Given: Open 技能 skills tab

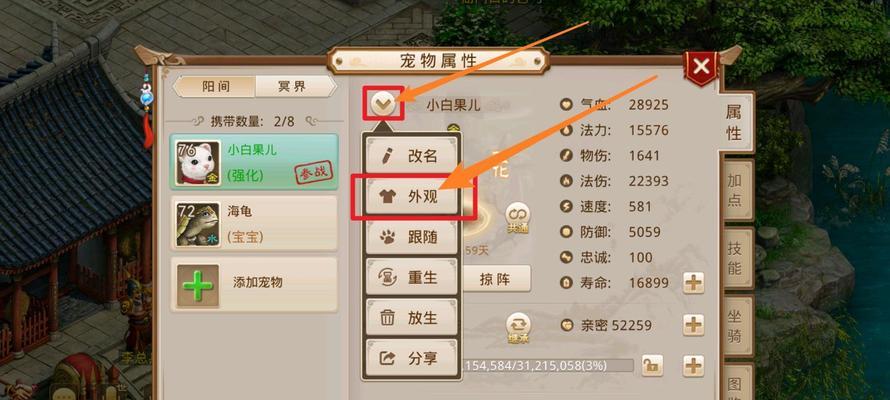Looking at the screenshot, I should coord(736,257).
